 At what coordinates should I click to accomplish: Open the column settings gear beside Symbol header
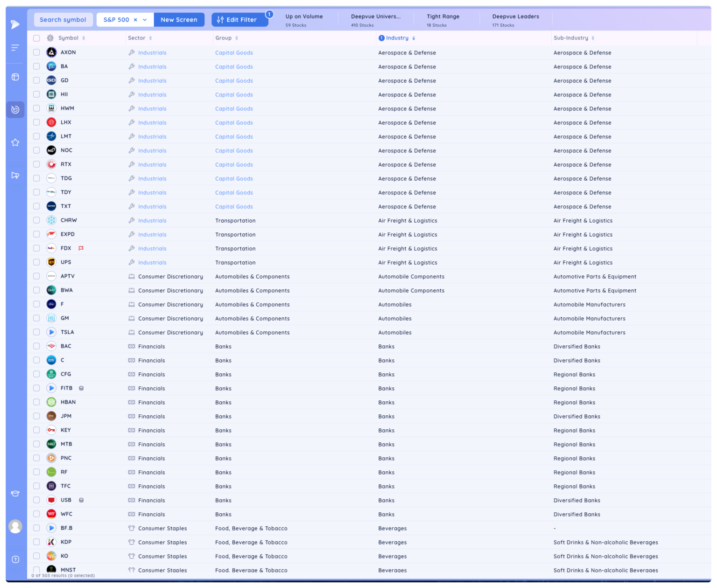pos(50,38)
